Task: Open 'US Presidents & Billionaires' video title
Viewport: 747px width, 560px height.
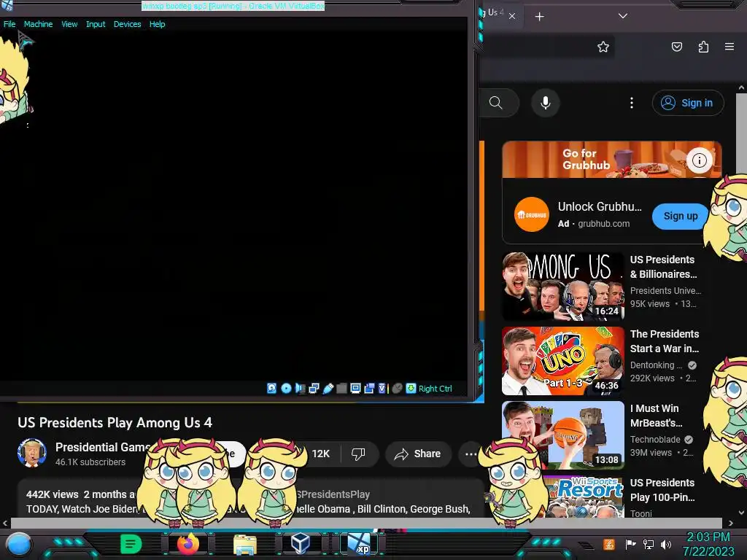Action: (663, 267)
